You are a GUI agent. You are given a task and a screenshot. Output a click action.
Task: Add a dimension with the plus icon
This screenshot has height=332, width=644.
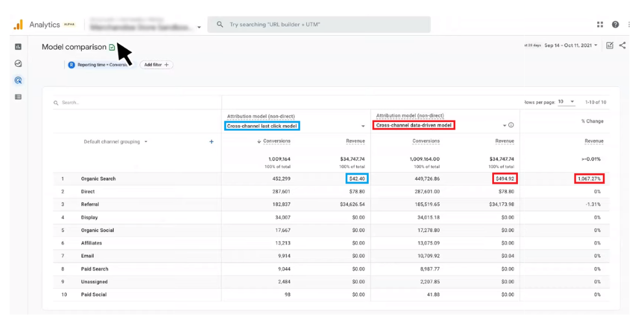[x=212, y=141]
